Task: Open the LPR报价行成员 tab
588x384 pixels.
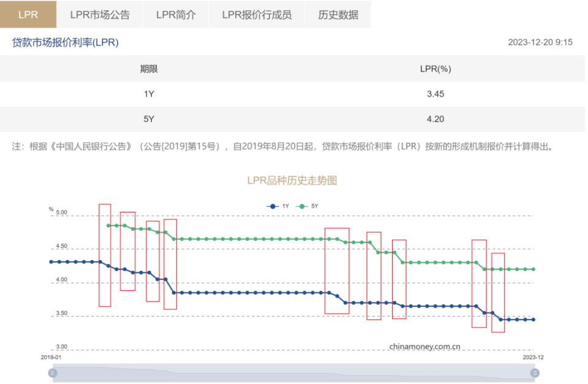Action: [257, 15]
